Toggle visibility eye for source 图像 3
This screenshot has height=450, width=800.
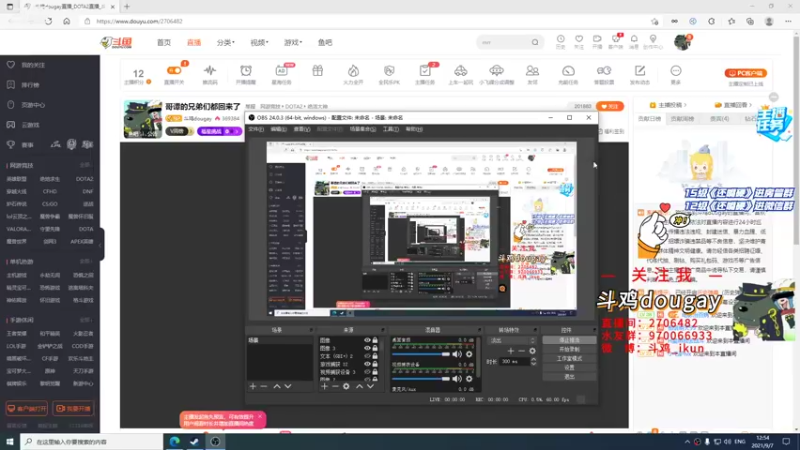367,348
